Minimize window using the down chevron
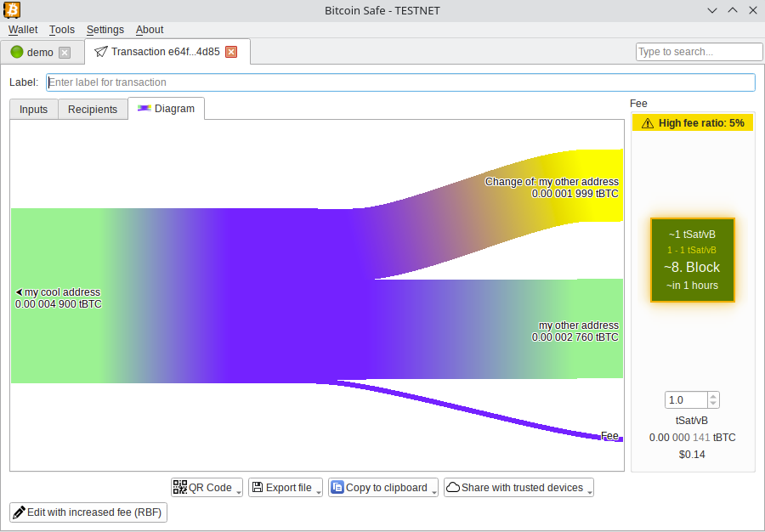Image resolution: width=765 pixels, height=532 pixels. [x=712, y=10]
